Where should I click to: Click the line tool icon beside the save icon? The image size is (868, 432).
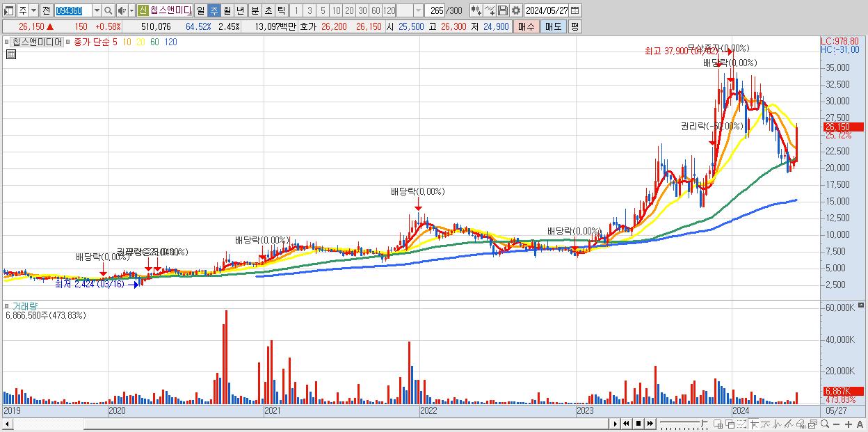(490, 10)
